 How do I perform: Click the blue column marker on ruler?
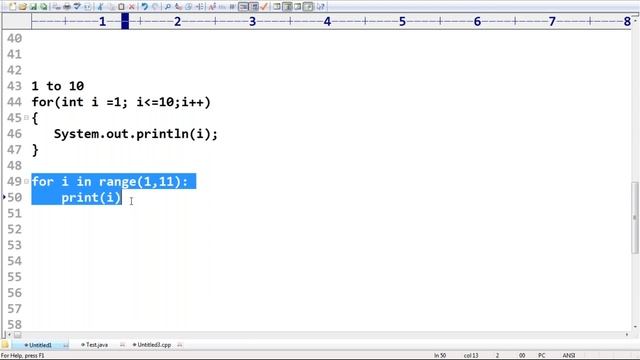click(x=125, y=21)
